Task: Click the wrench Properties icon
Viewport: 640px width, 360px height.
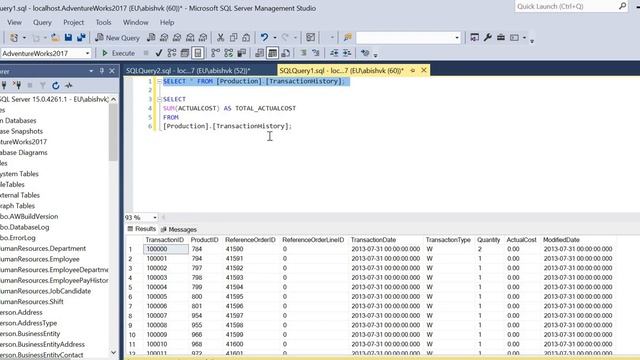Action: click(x=487, y=38)
